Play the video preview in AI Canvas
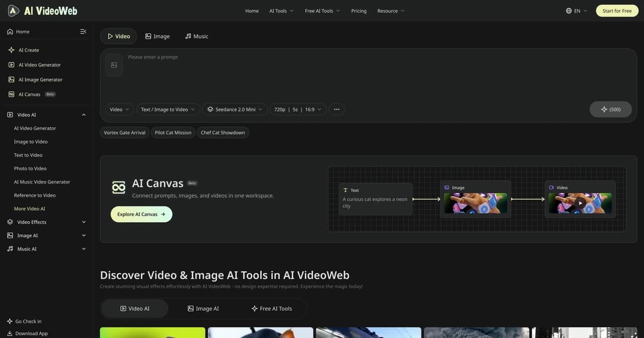This screenshot has width=644, height=338. [580, 203]
